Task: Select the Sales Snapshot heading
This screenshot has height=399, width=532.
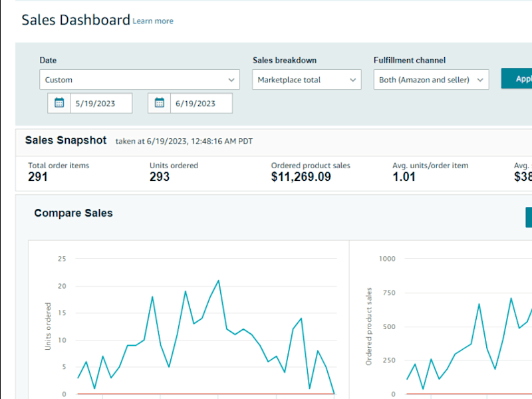Action: pyautogui.click(x=66, y=140)
